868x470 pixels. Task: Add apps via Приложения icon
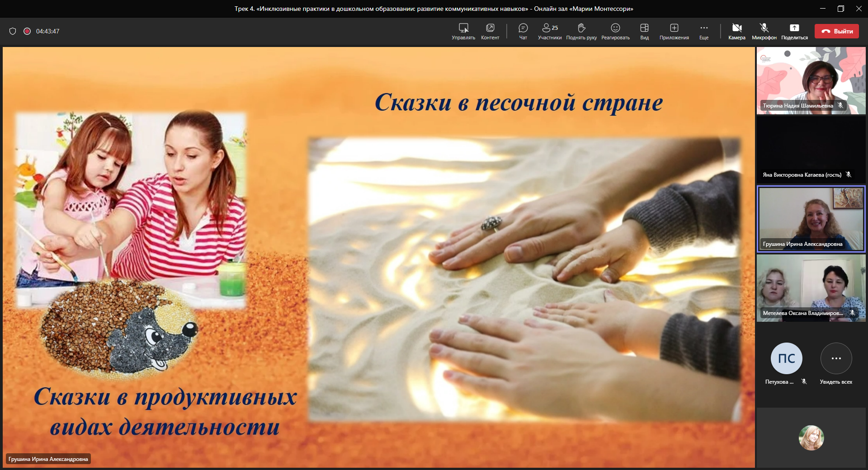point(674,28)
